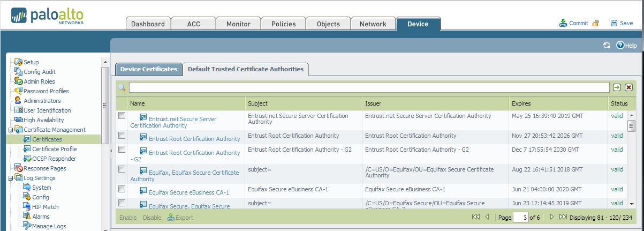Click the Config Audit icon
Viewport: 644px width, 231px height.
click(x=19, y=72)
